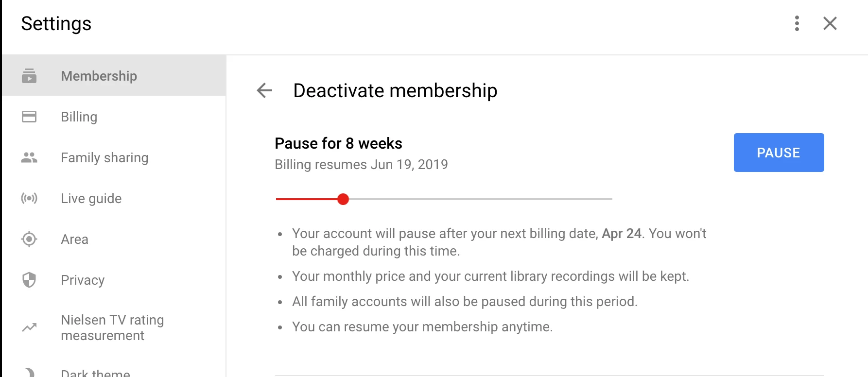Click the Nielsen TV rating chart icon

29,327
